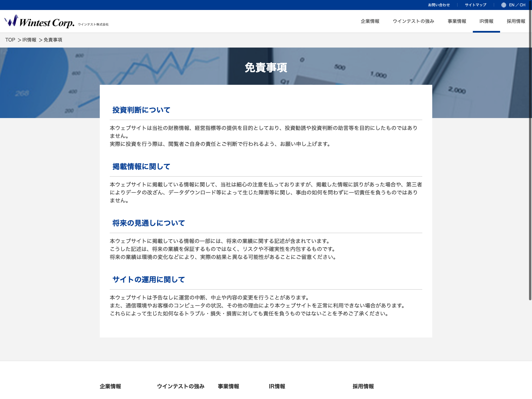
Task: Click the globe language icon
Action: pyautogui.click(x=504, y=5)
